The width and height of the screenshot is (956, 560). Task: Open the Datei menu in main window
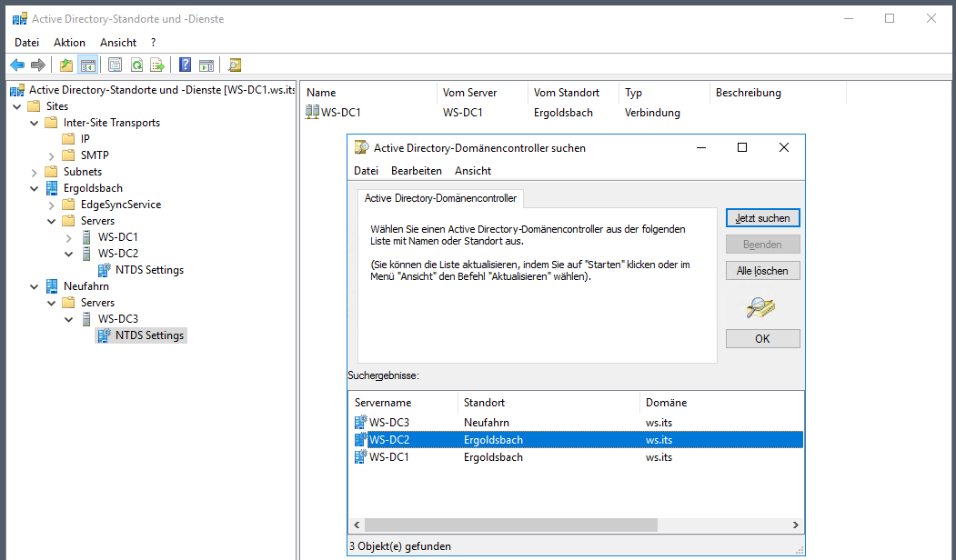tap(26, 42)
